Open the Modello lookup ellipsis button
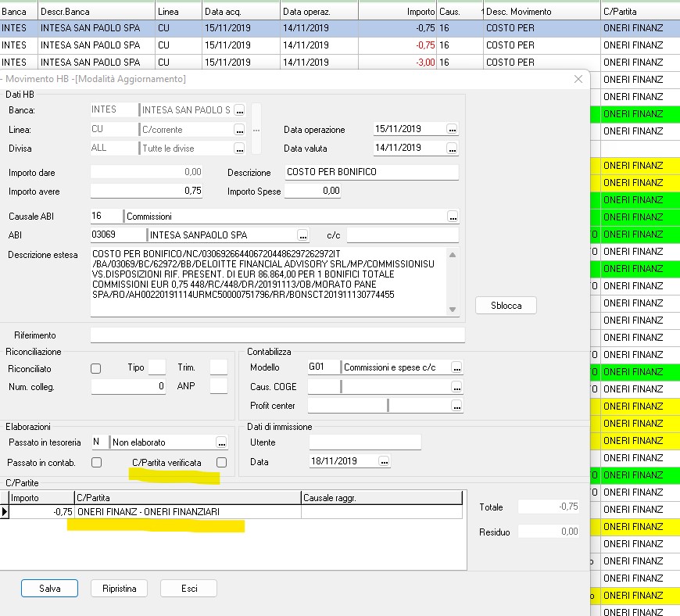680x616 pixels. click(x=457, y=367)
